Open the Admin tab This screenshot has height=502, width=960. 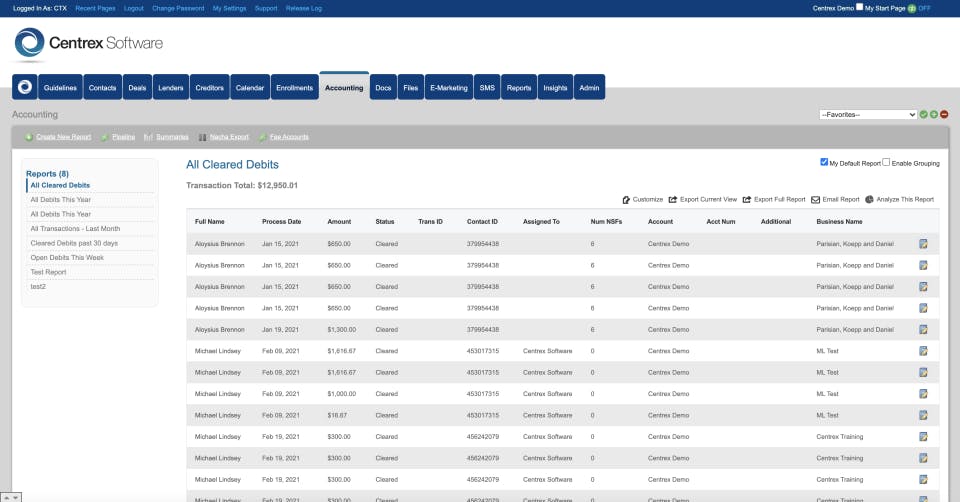(x=590, y=88)
